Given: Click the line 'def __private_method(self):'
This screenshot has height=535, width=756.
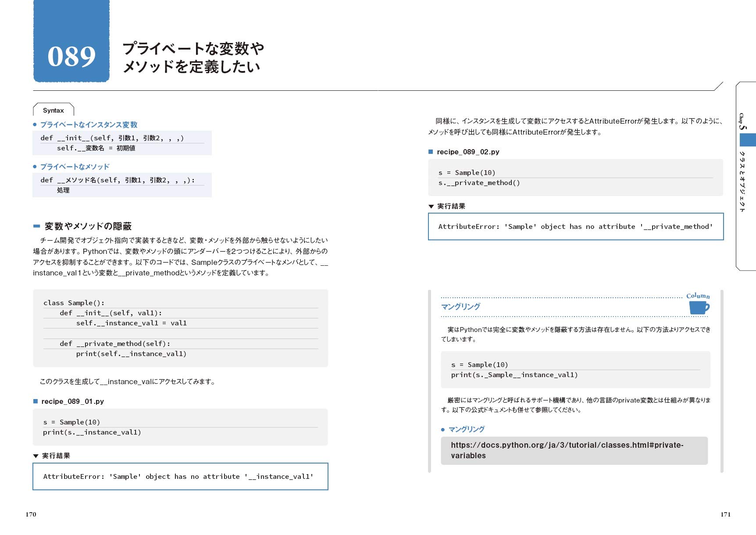Looking at the screenshot, I should point(115,344).
